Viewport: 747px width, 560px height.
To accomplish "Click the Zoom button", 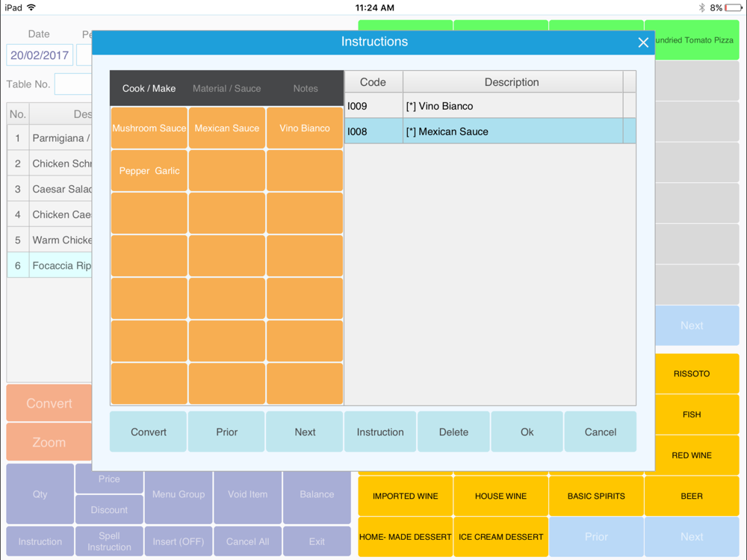I will click(x=49, y=442).
